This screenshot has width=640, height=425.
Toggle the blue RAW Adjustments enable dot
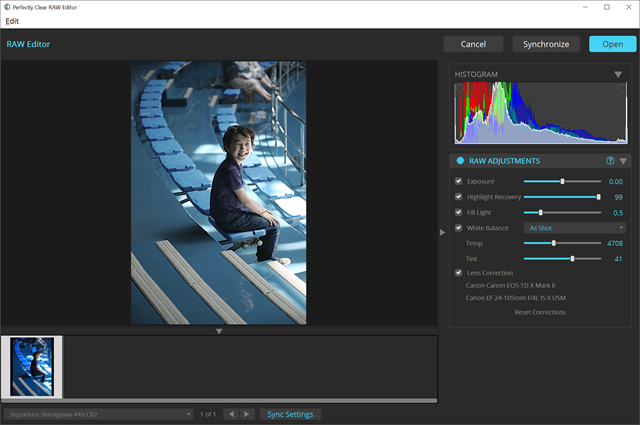[x=460, y=160]
